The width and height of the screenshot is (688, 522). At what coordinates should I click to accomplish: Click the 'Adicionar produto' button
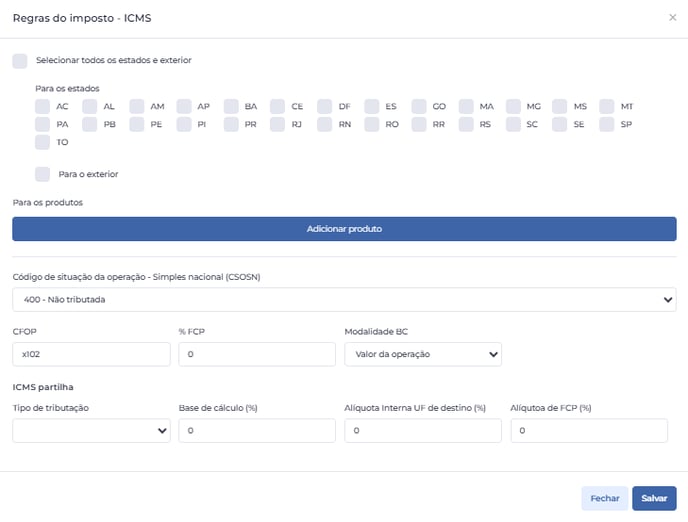tap(344, 229)
